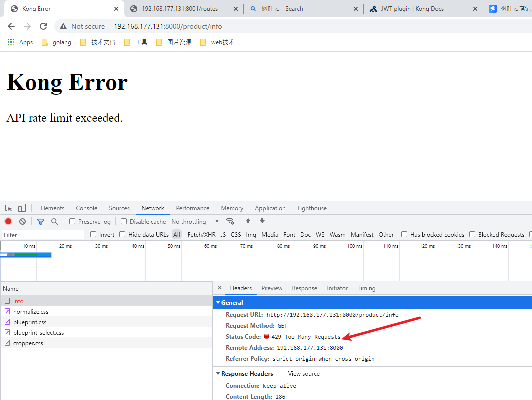Toggle the device toolbar icon
Screen dimensions: 532x400
click(22, 208)
